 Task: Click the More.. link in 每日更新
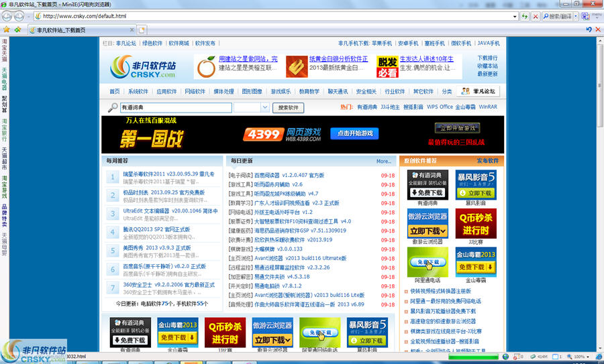(384, 162)
